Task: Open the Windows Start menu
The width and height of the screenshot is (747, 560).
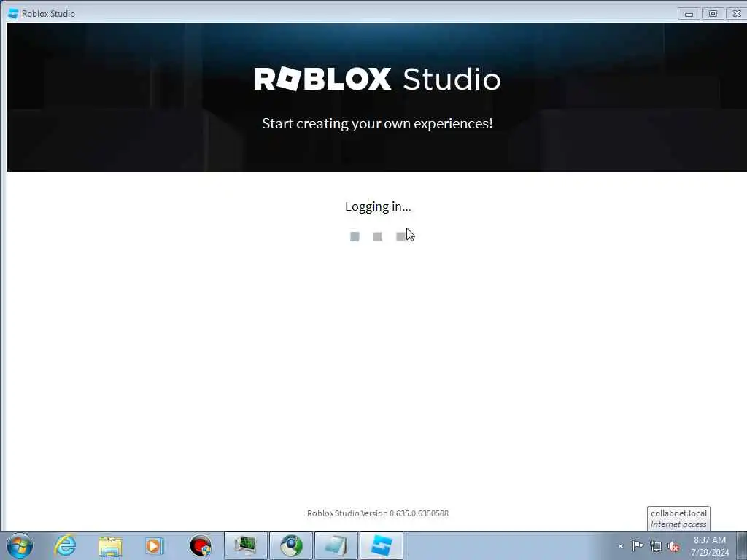Action: [x=20, y=545]
